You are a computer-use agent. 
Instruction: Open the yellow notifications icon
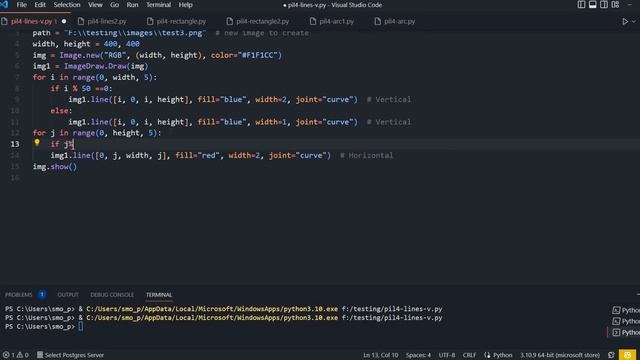click(x=627, y=355)
